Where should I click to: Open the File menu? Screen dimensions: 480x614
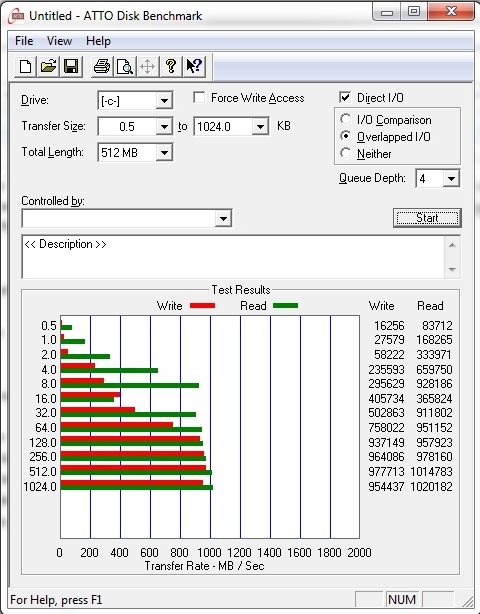[x=24, y=41]
